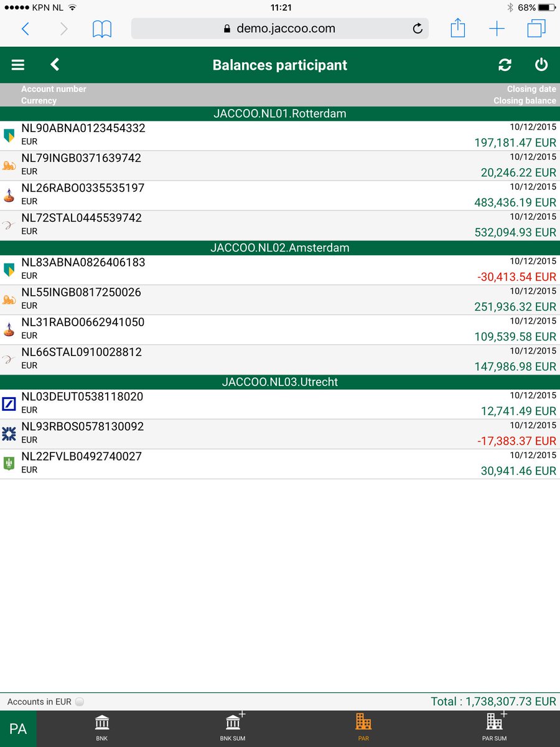Open Safari bookmarks book icon

(102, 29)
